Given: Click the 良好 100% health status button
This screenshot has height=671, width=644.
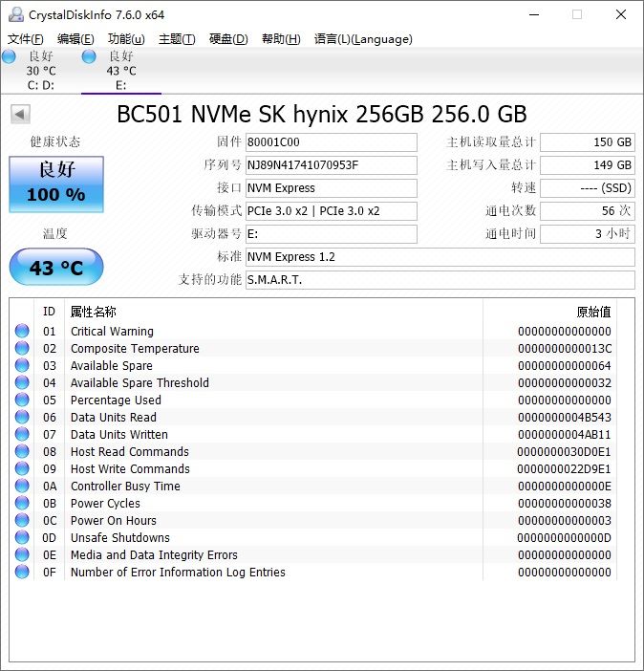Looking at the screenshot, I should [x=55, y=184].
